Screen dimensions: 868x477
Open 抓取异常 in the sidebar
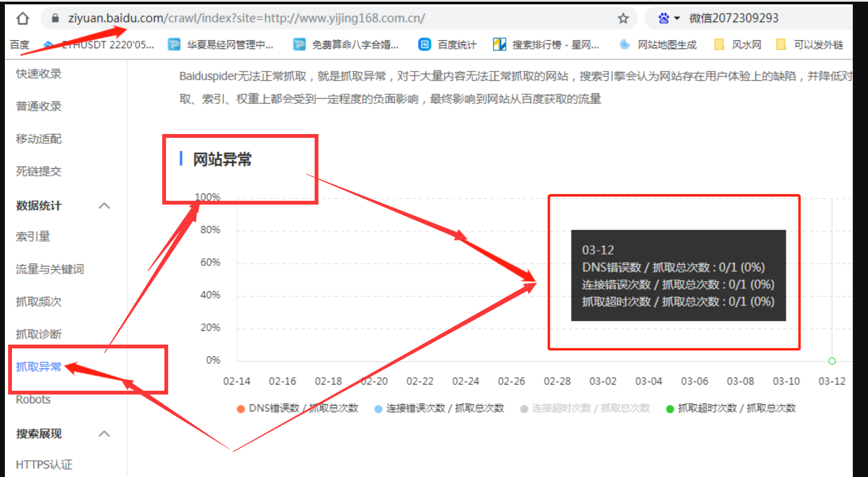[x=39, y=367]
